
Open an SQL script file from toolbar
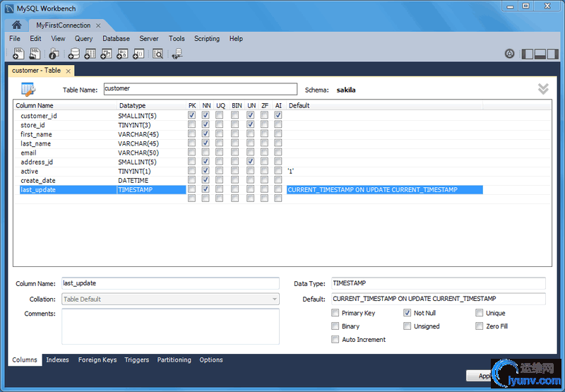35,54
